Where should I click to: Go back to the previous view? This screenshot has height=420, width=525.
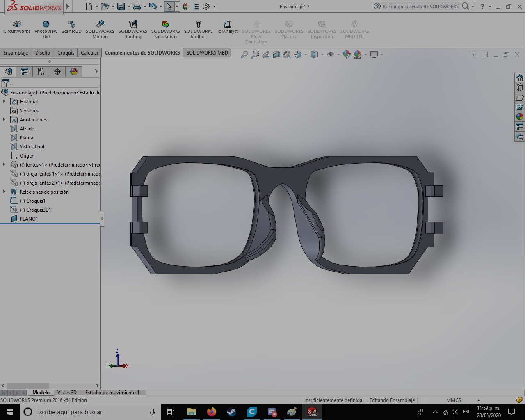pos(266,55)
